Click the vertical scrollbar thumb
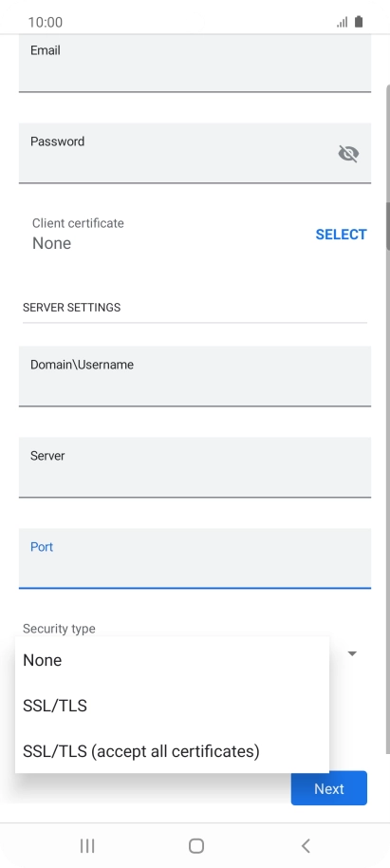 (388, 226)
